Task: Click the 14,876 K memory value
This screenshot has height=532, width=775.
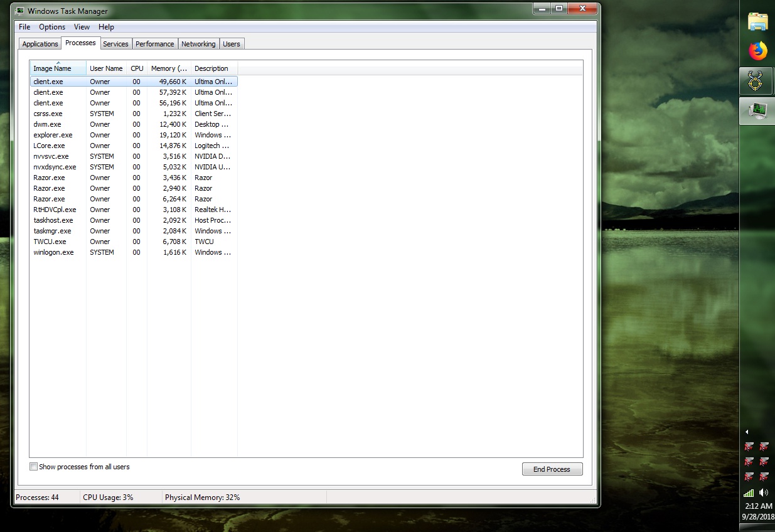Action: (173, 146)
